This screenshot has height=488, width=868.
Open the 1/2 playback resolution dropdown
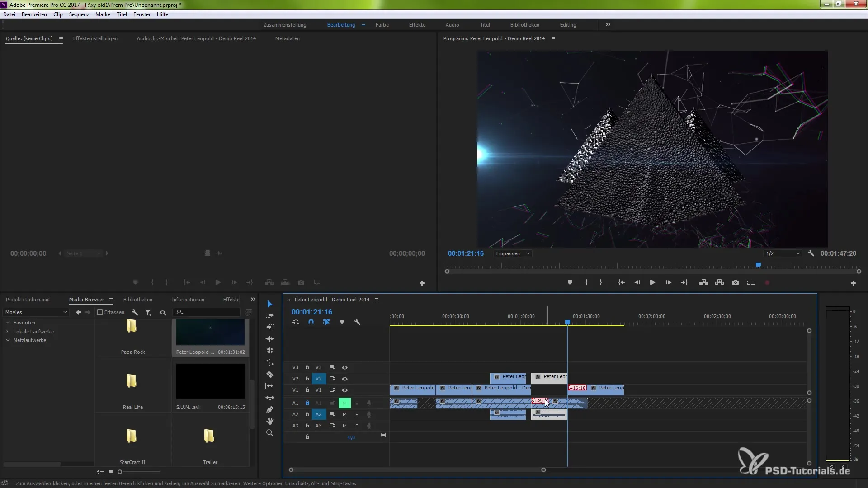(x=783, y=253)
